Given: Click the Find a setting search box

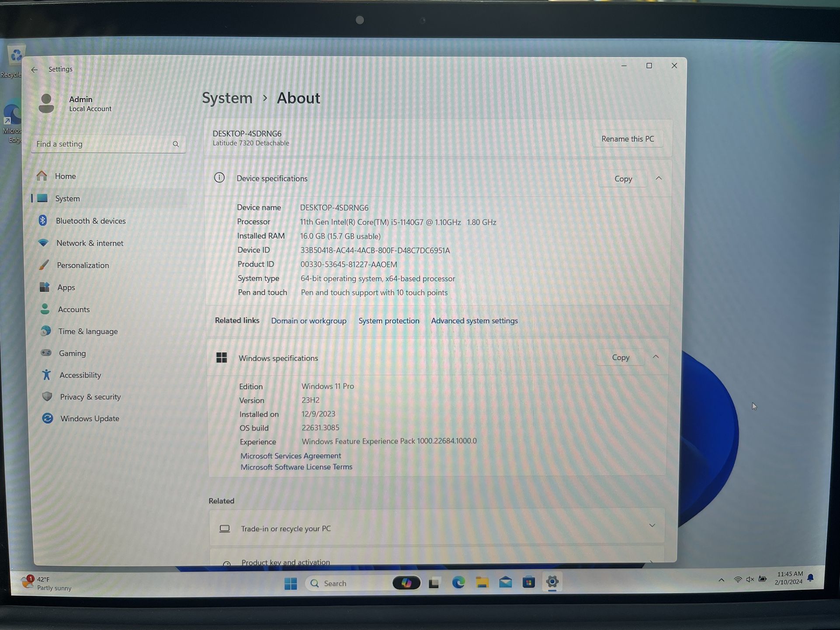Looking at the screenshot, I should tap(108, 144).
